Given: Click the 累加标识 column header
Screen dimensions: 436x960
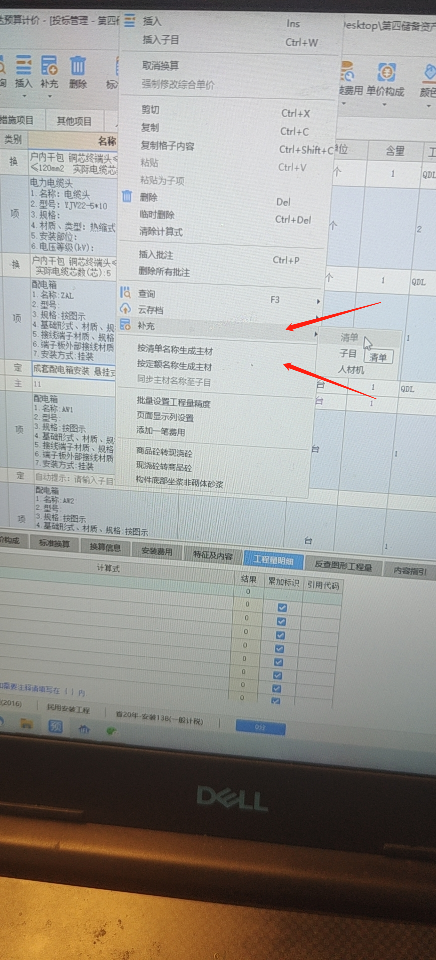Looking at the screenshot, I should point(283,582).
